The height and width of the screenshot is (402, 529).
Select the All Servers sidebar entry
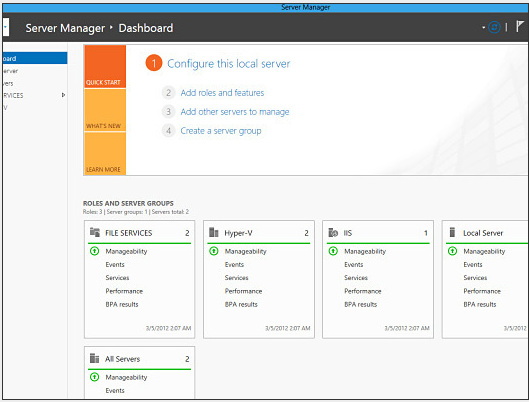35,83
